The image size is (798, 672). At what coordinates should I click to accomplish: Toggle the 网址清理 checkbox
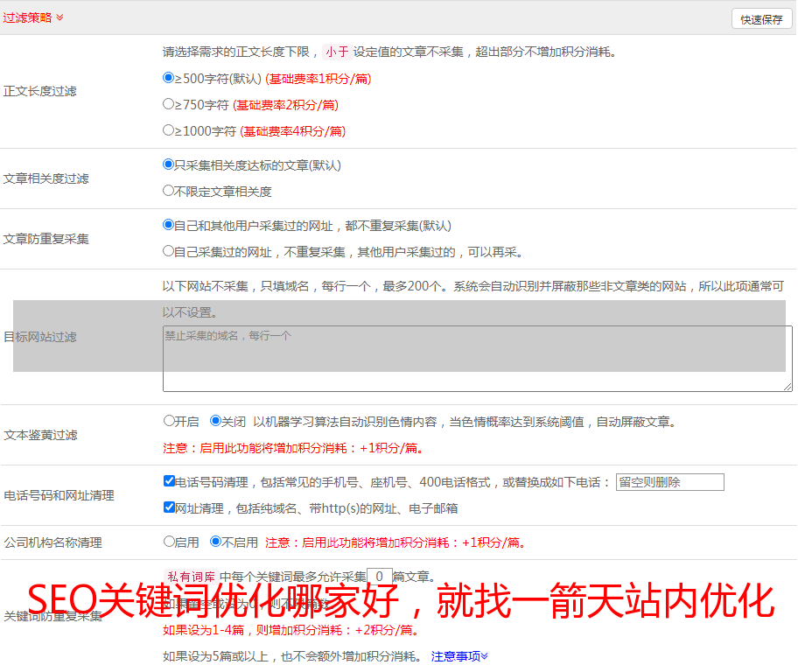click(169, 507)
